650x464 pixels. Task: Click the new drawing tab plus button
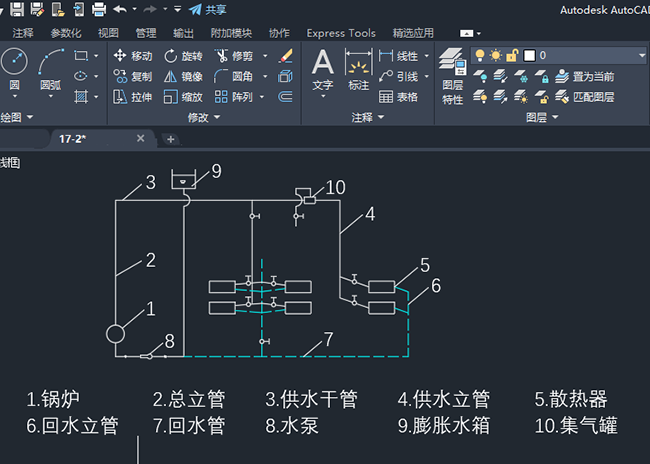[x=170, y=139]
